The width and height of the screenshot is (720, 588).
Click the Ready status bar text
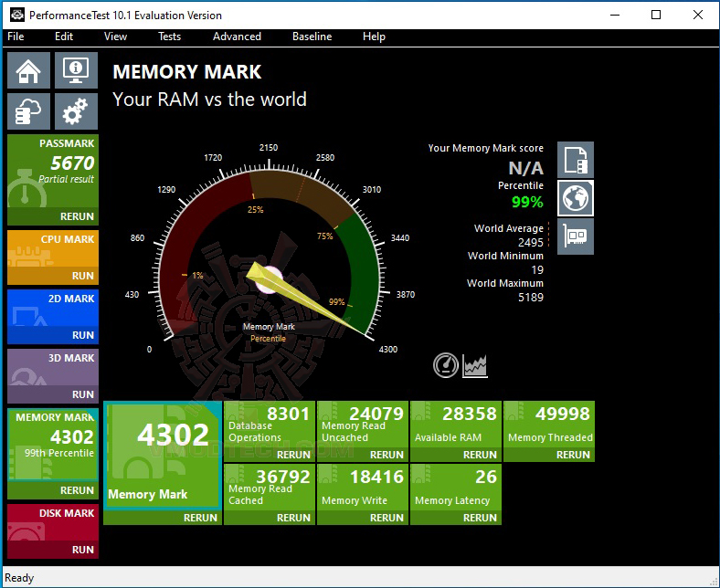[19, 578]
